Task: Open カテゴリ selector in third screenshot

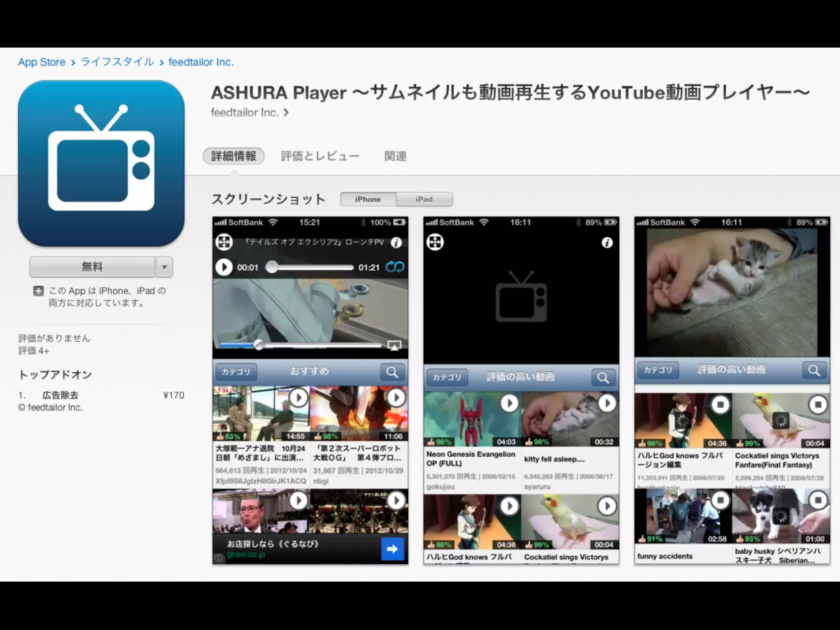Action: pyautogui.click(x=657, y=370)
